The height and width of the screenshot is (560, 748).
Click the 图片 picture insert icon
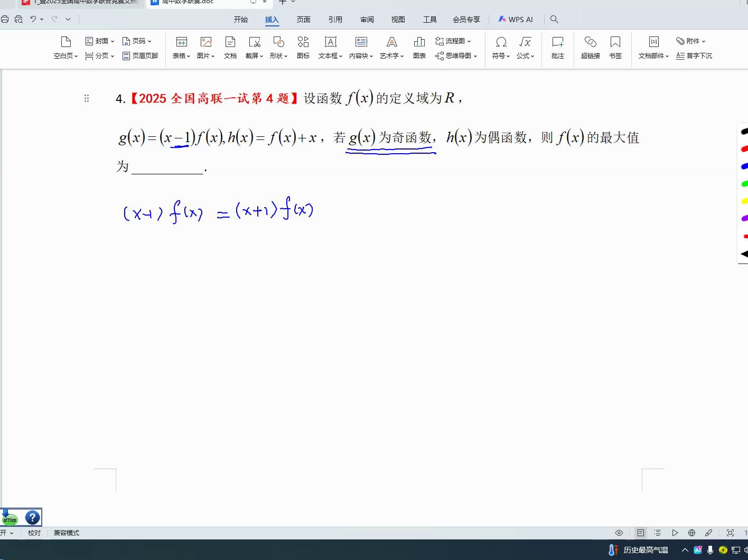point(205,42)
